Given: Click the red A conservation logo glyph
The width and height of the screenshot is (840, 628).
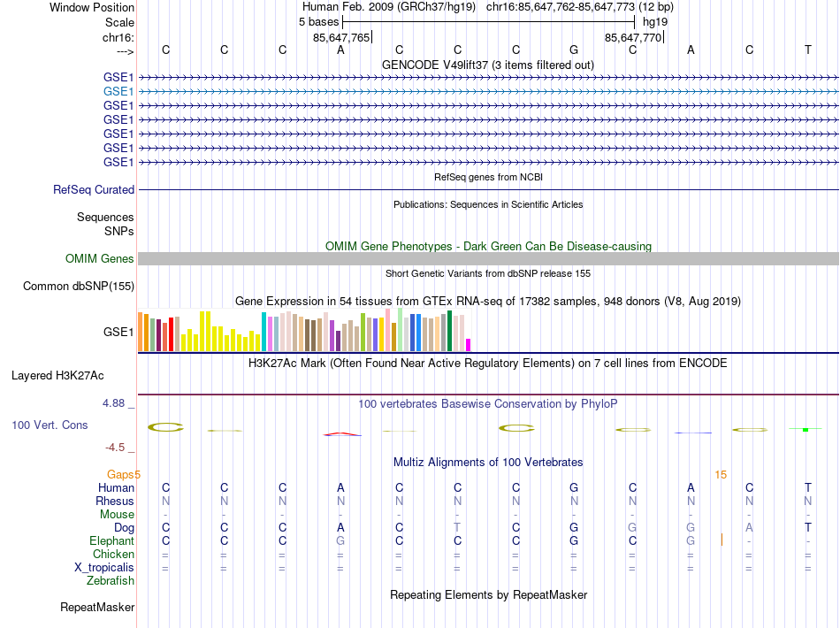Looking at the screenshot, I should tap(342, 434).
